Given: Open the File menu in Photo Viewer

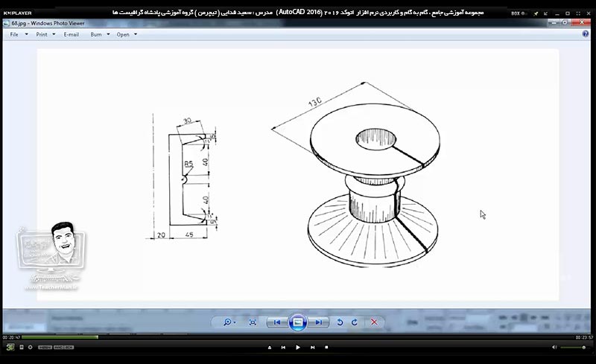Looking at the screenshot, I should coord(14,34).
